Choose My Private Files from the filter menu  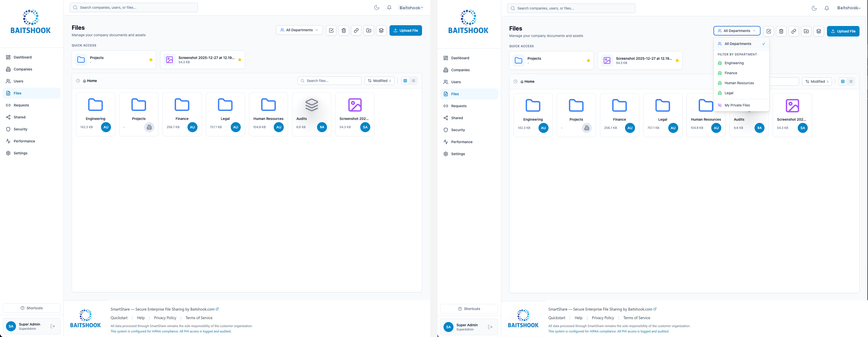point(737,105)
